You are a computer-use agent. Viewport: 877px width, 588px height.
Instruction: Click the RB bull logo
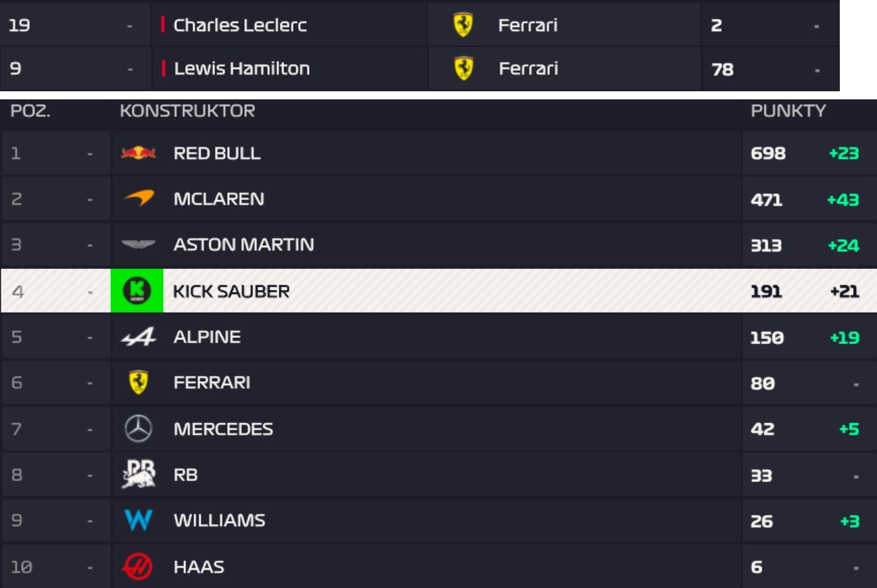pyautogui.click(x=139, y=474)
